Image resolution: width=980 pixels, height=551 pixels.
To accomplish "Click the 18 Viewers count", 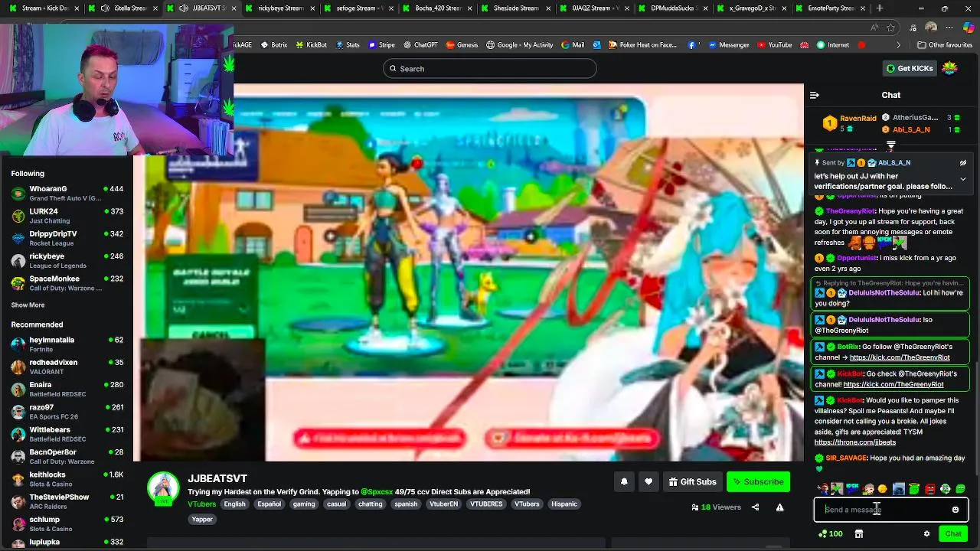I will pos(716,507).
